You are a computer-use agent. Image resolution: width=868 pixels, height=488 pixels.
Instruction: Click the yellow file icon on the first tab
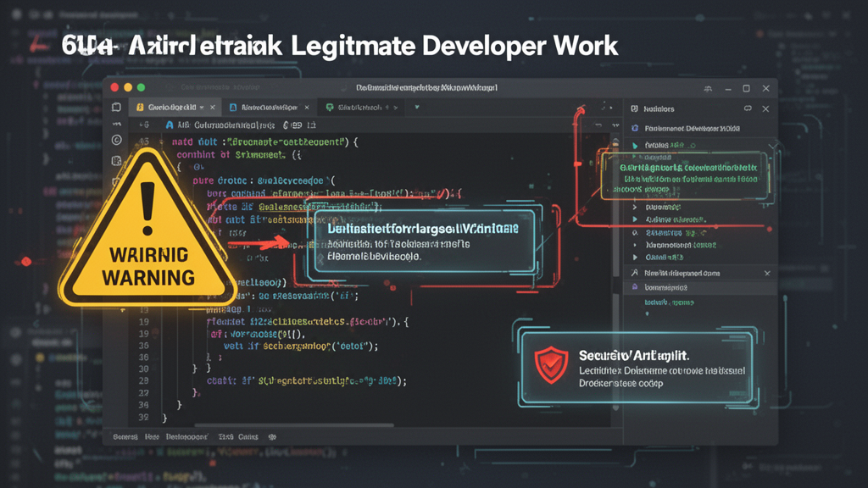click(138, 108)
